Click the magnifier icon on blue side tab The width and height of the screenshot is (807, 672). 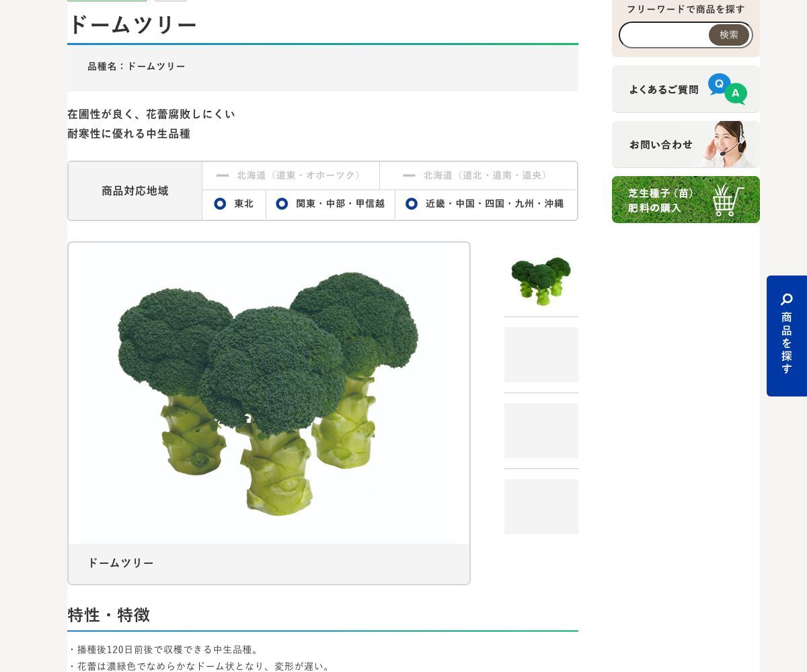click(x=787, y=300)
